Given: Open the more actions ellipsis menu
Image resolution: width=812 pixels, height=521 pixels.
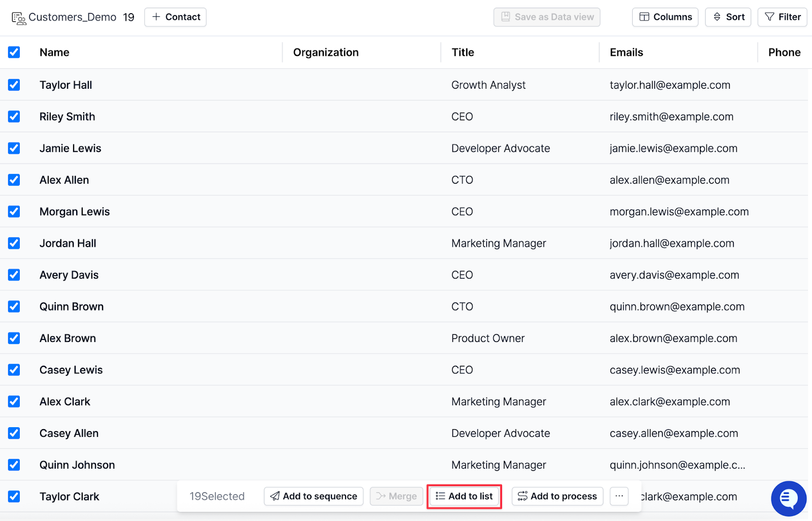Looking at the screenshot, I should [x=619, y=496].
